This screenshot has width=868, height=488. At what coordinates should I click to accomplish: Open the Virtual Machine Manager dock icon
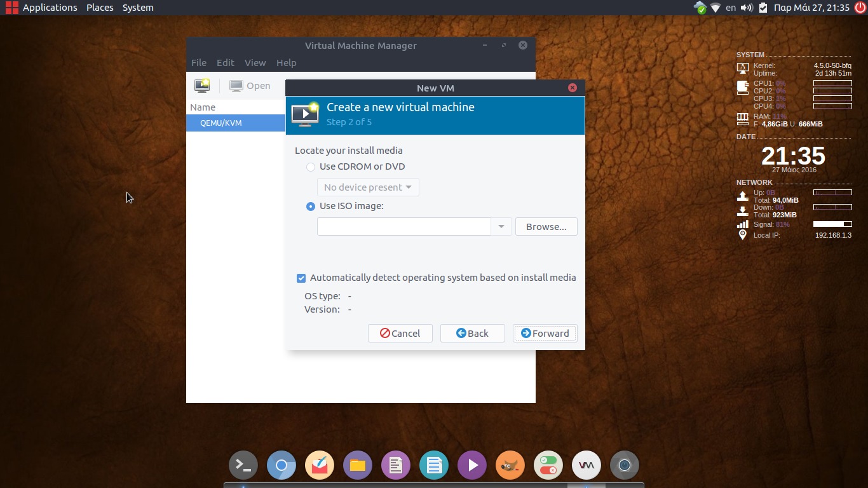point(586,466)
